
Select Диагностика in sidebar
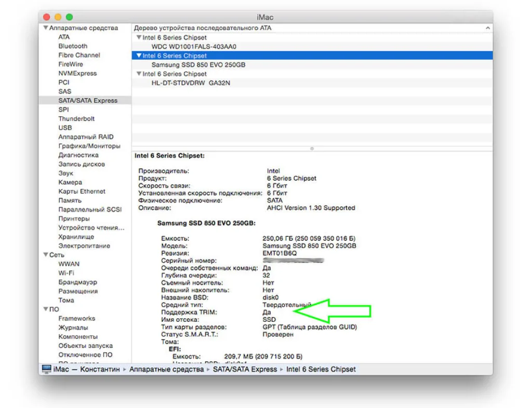78,155
